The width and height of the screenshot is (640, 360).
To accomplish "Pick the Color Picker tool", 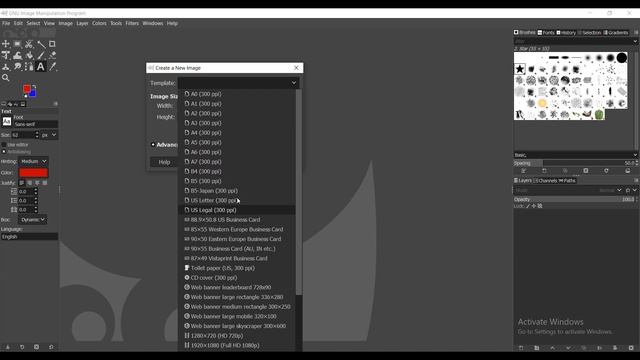I will pos(52,67).
